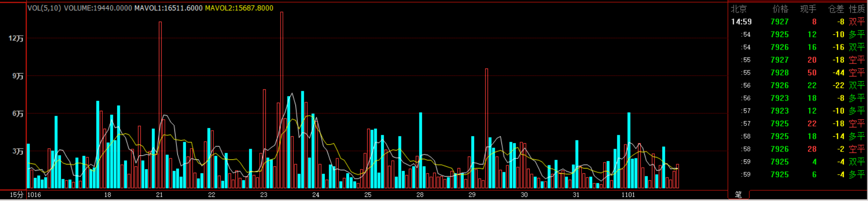The height and width of the screenshot is (201, 868).
Task: Click the 31 date marker on the time axis
Action: click(576, 195)
